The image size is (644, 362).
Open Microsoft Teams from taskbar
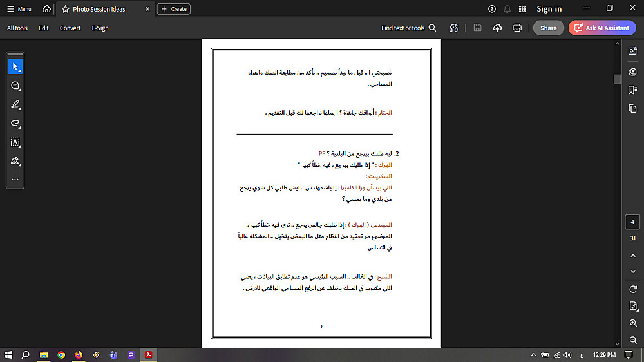click(113, 355)
